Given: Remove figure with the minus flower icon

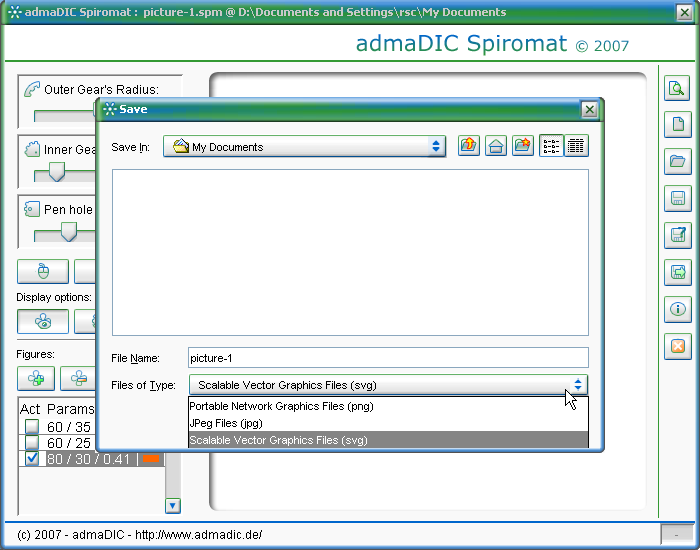Looking at the screenshot, I should pos(79,379).
